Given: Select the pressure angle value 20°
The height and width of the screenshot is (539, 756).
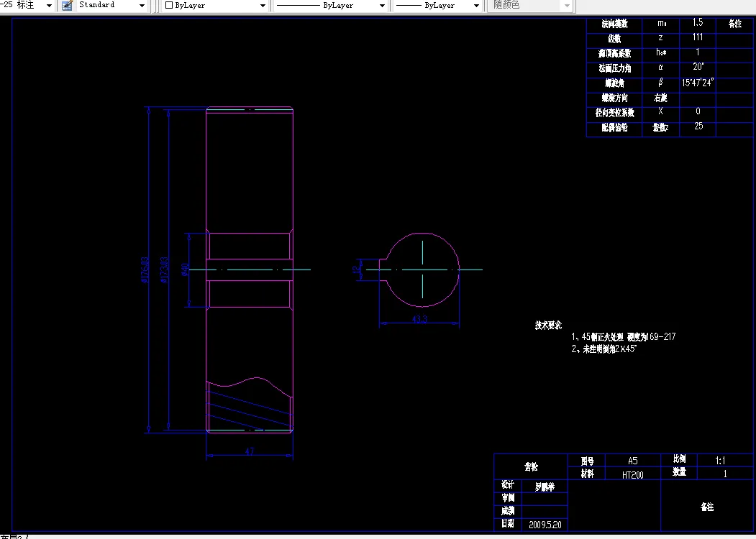Looking at the screenshot, I should point(698,67).
